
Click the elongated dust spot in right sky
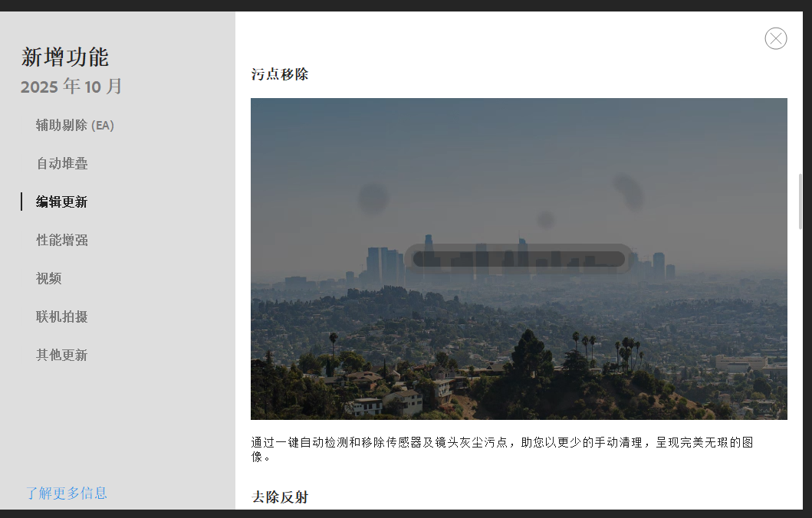coord(629,192)
